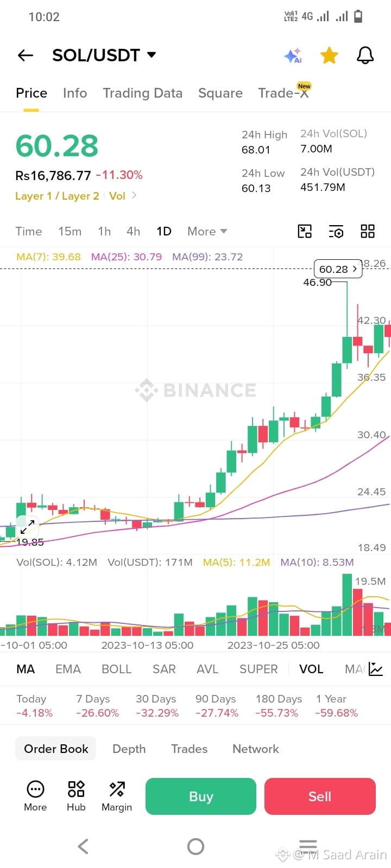Tap the tallest green volume bar

tap(347, 604)
